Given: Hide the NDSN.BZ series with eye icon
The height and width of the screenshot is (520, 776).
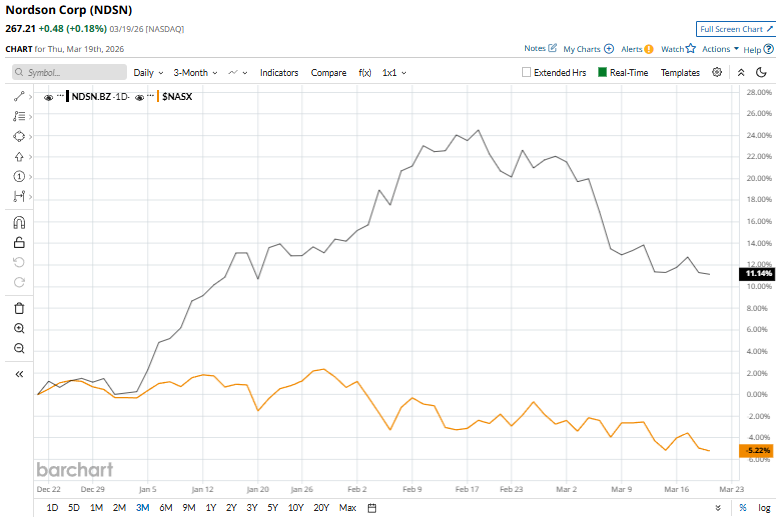Looking at the screenshot, I should pos(48,96).
